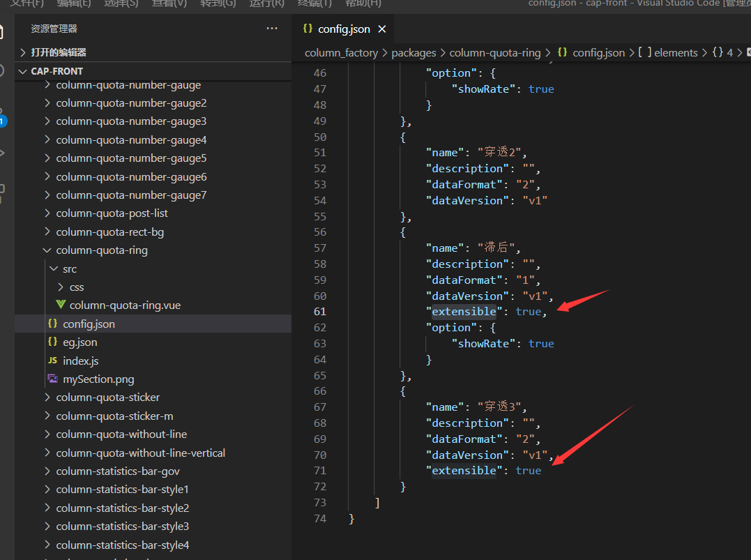Collapse the column-quota-ring folder

102,250
